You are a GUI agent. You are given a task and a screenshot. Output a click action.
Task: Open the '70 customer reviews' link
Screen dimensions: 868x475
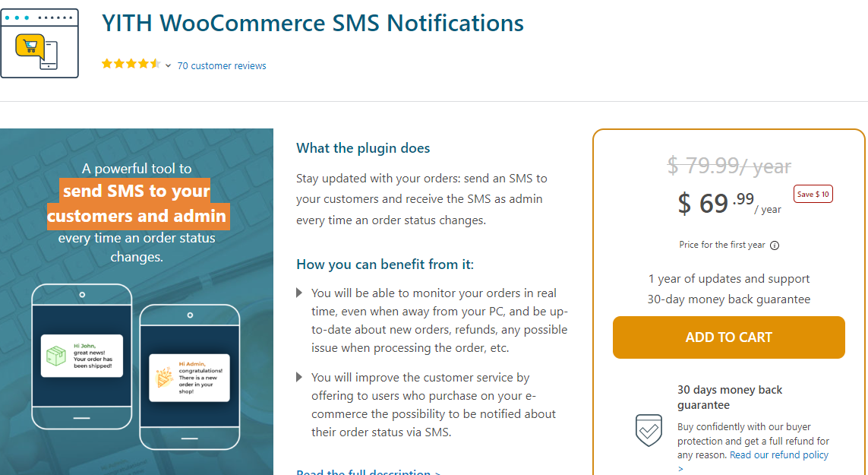222,65
